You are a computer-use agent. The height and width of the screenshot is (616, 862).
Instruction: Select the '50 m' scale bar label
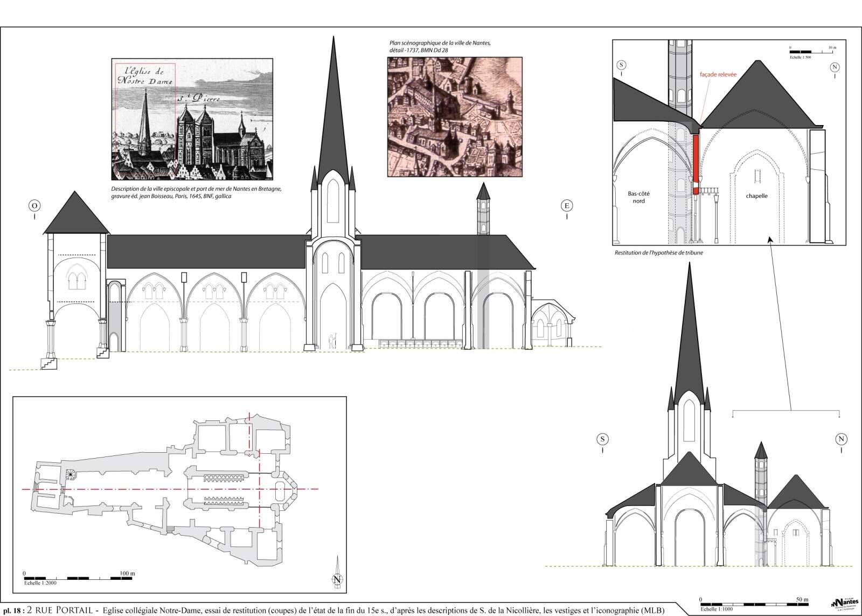802,599
